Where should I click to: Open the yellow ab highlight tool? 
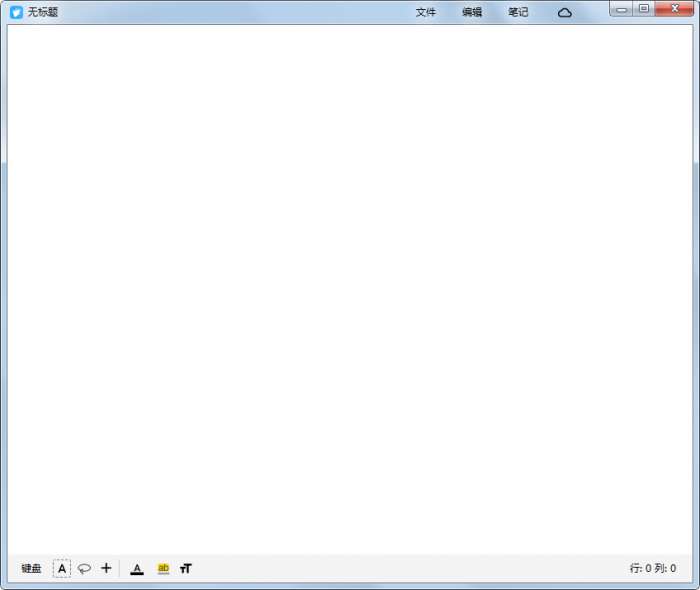[x=163, y=568]
